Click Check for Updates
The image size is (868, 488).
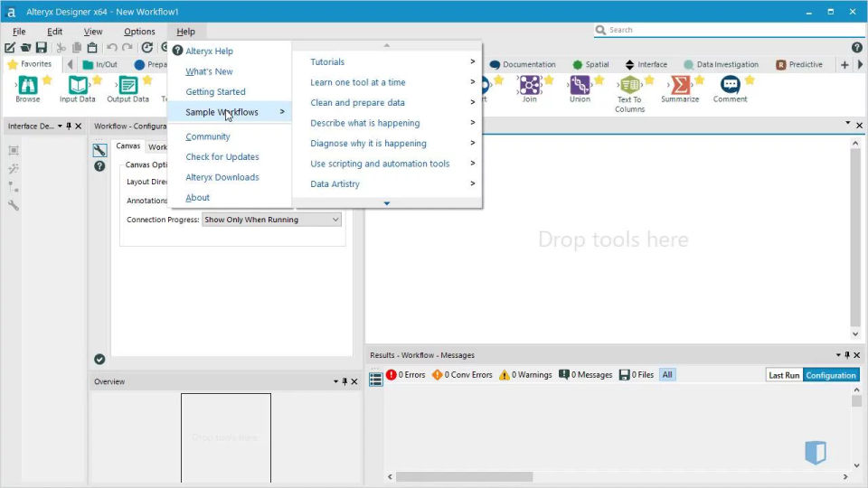(x=222, y=157)
